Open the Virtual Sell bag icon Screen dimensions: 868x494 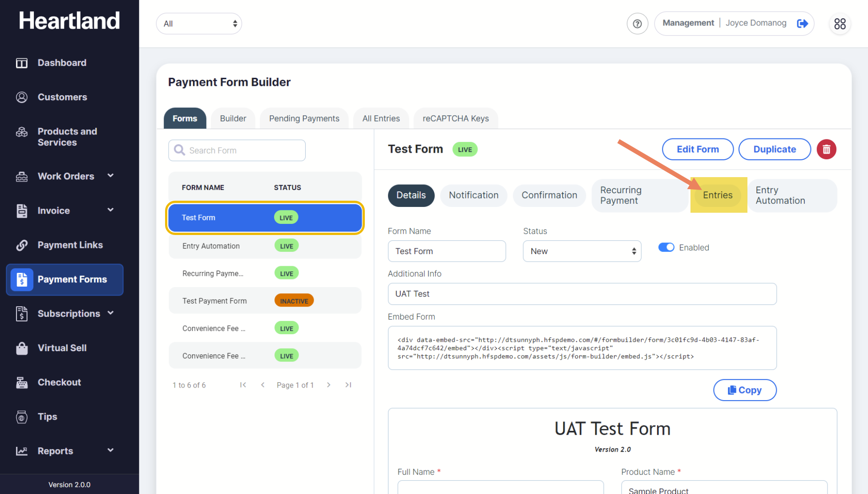(x=21, y=348)
